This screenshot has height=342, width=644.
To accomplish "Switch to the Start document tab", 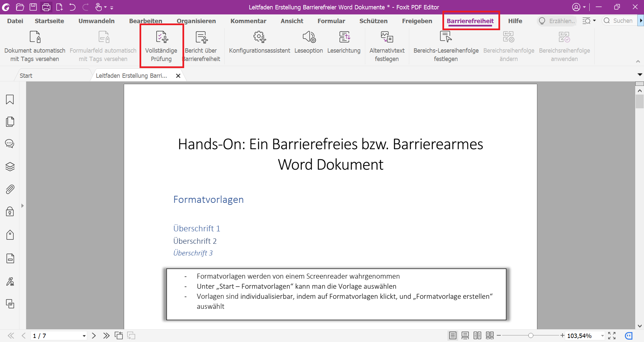I will [25, 75].
